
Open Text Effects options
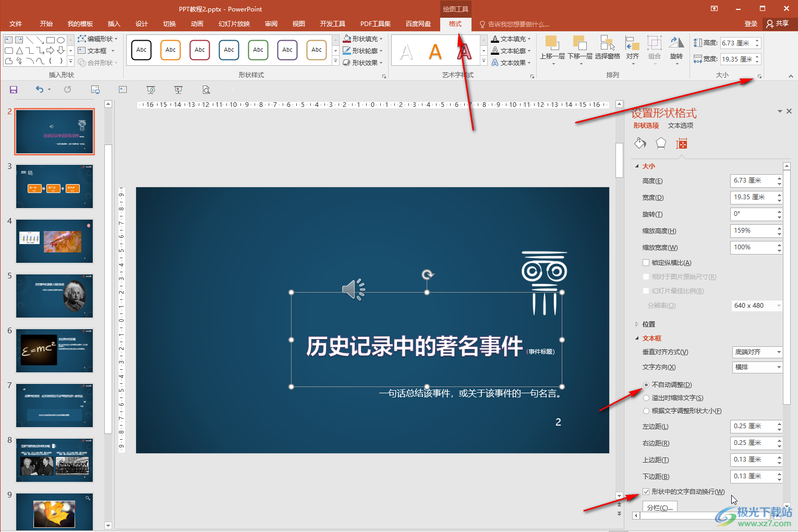(511, 63)
